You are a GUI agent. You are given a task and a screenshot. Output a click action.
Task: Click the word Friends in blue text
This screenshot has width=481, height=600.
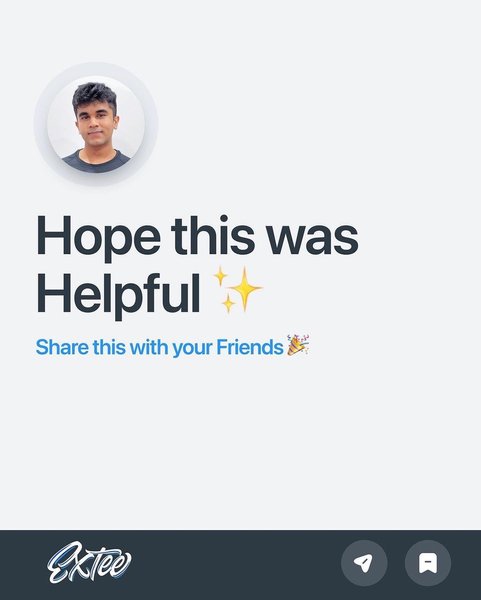point(249,347)
